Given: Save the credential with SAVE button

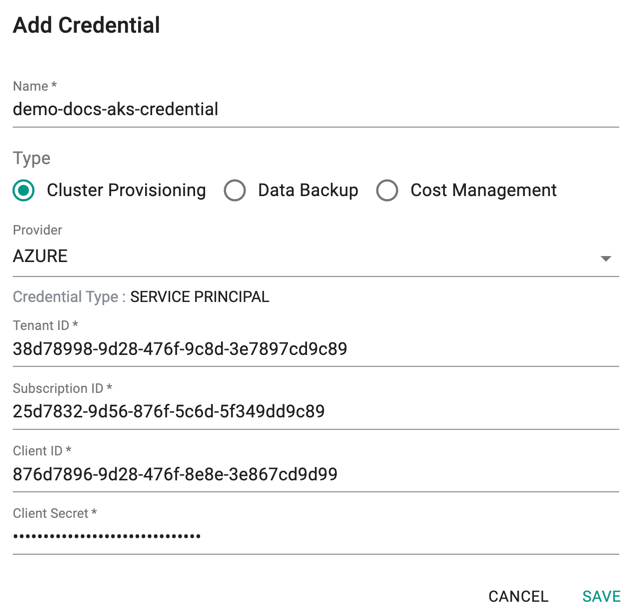Looking at the screenshot, I should pyautogui.click(x=601, y=597).
